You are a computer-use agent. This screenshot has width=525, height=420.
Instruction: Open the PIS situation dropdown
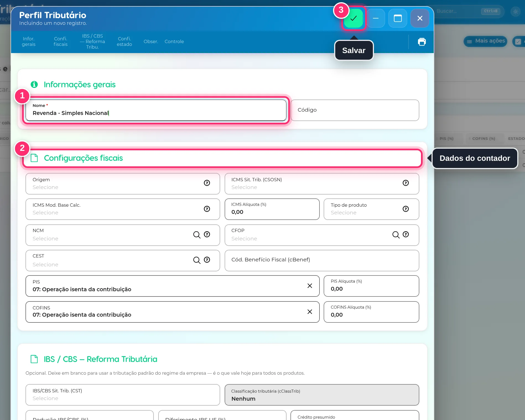pos(172,286)
